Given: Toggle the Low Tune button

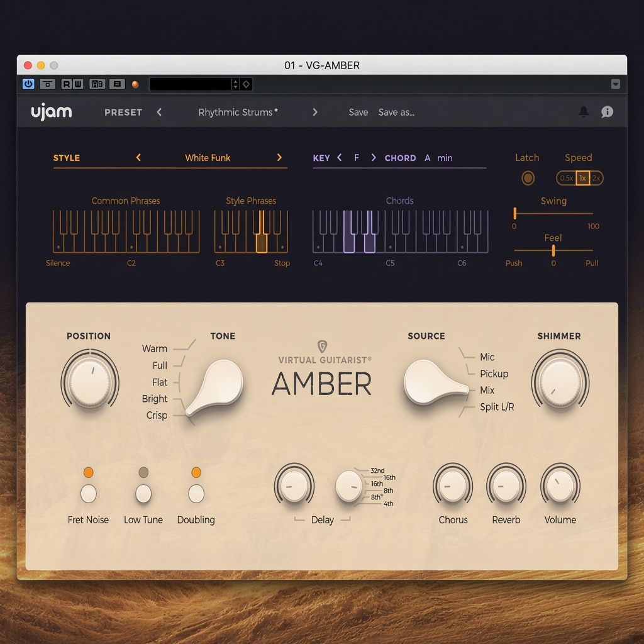Looking at the screenshot, I should [143, 493].
